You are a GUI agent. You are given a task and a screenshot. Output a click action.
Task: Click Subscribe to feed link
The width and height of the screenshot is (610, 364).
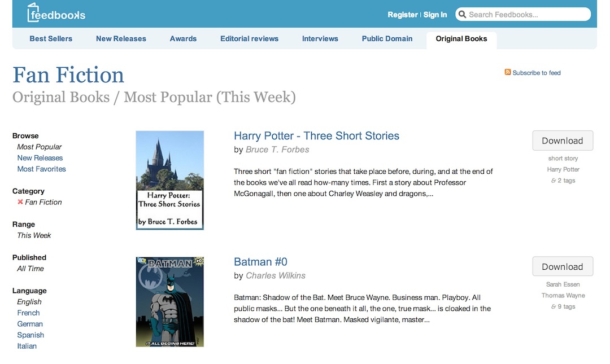(537, 73)
